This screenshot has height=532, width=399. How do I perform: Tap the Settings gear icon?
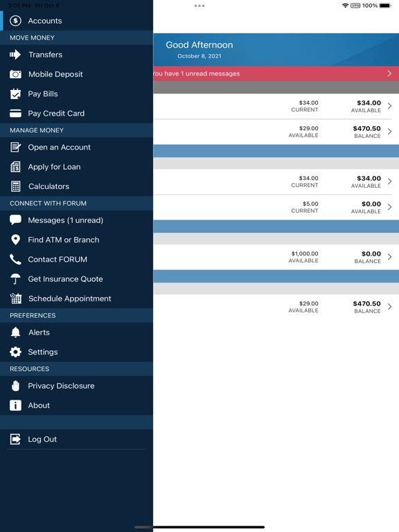(15, 352)
